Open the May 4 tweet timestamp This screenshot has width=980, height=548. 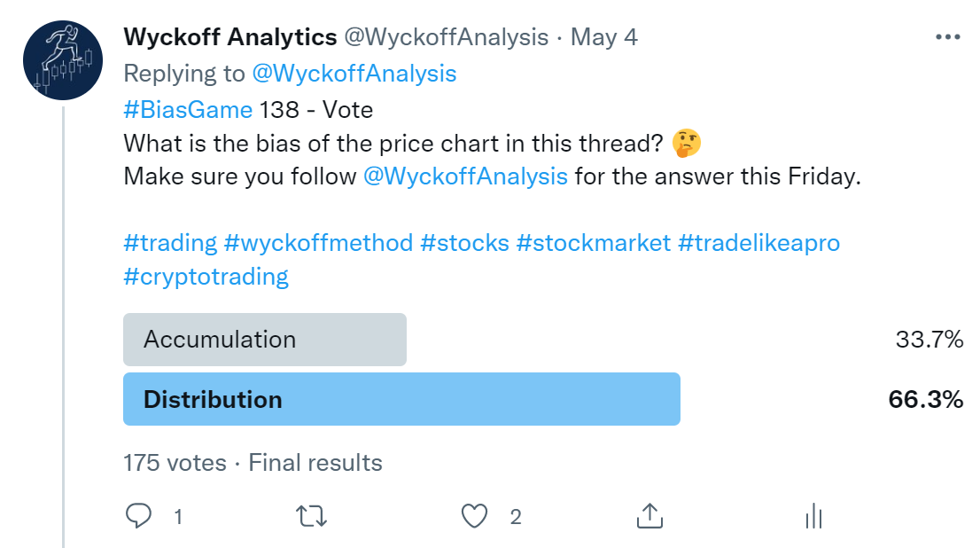(x=603, y=37)
